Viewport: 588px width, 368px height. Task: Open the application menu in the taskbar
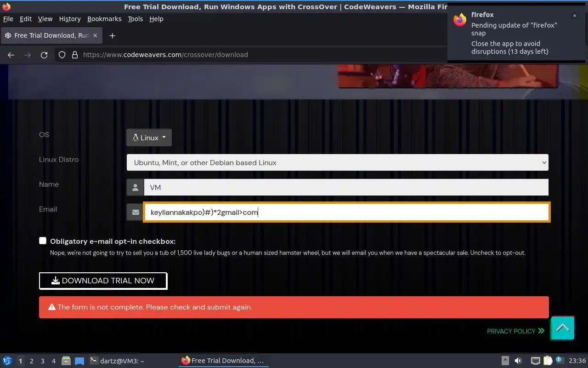click(x=7, y=361)
